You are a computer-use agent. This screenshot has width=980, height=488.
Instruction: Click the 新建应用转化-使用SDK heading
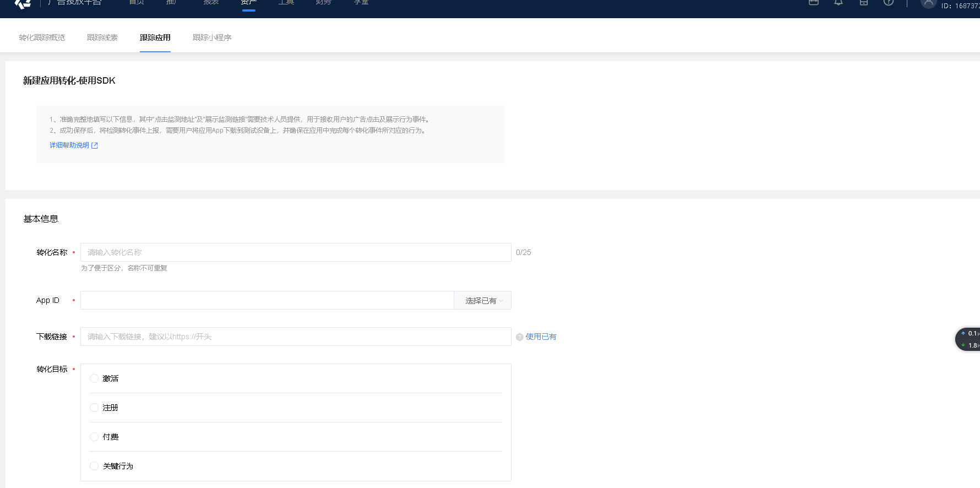click(69, 80)
